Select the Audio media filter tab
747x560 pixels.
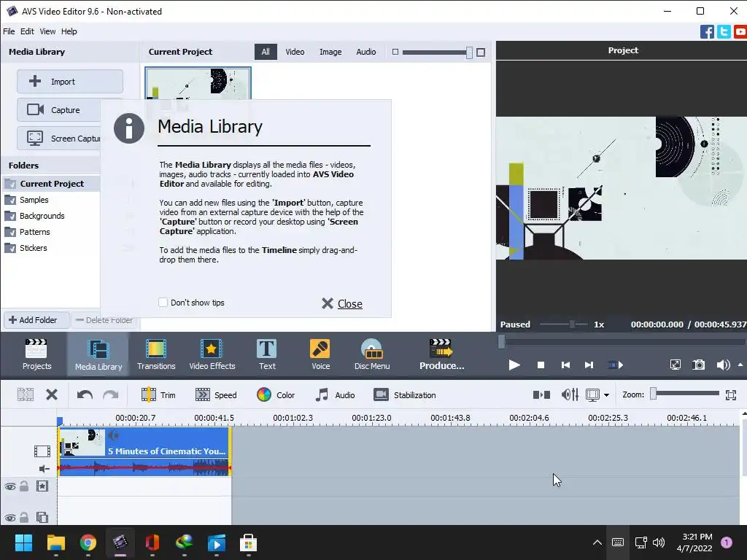pos(366,52)
